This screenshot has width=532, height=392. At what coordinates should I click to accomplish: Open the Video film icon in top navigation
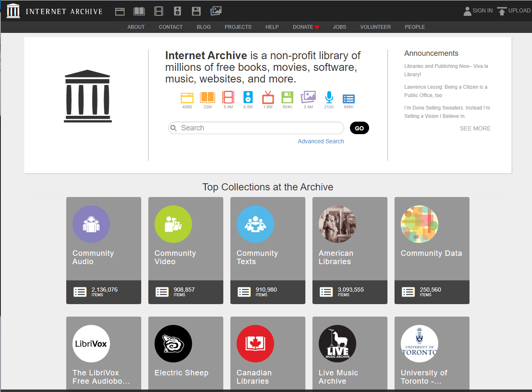tap(159, 11)
